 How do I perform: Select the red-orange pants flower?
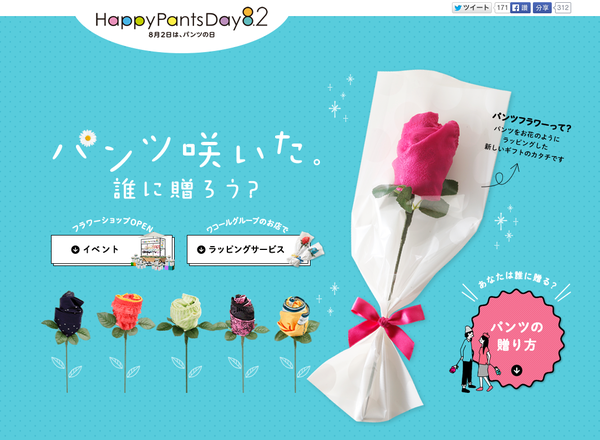tap(126, 342)
